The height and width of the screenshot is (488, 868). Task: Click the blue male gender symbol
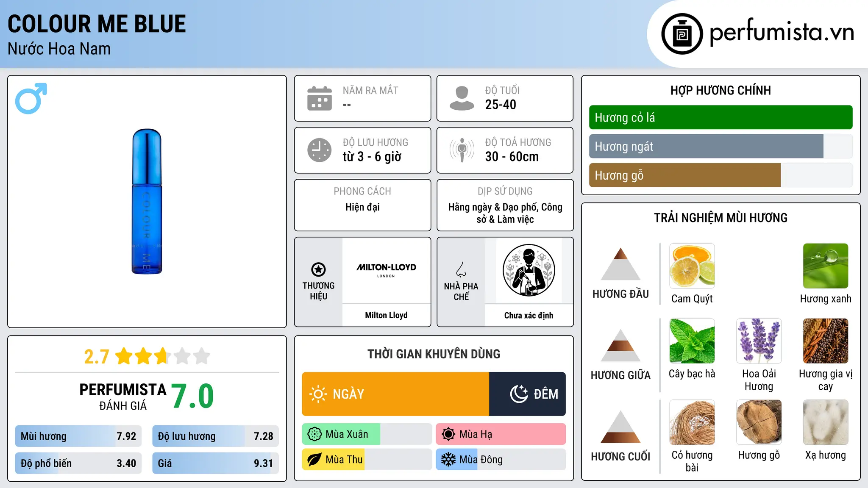click(31, 98)
